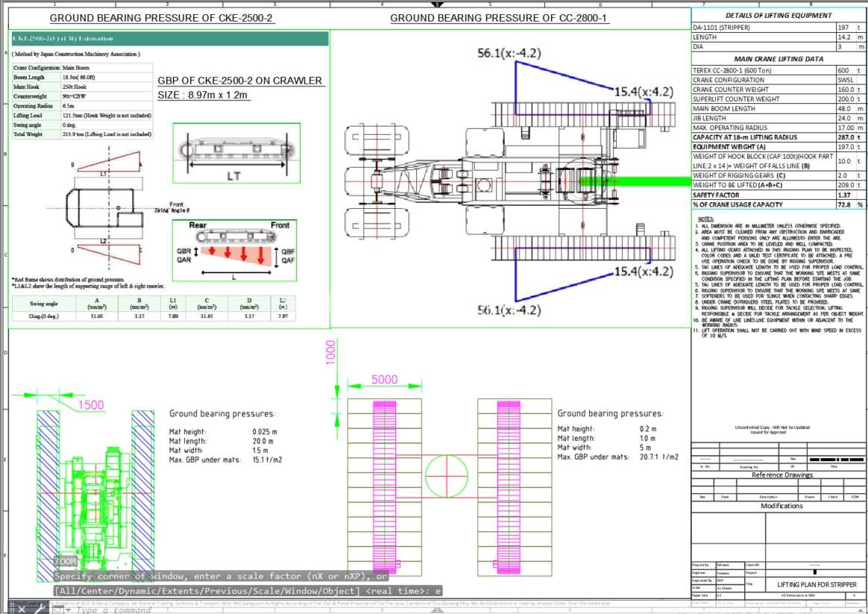
Task: Grab the command line grip handle
Action: click(12, 609)
